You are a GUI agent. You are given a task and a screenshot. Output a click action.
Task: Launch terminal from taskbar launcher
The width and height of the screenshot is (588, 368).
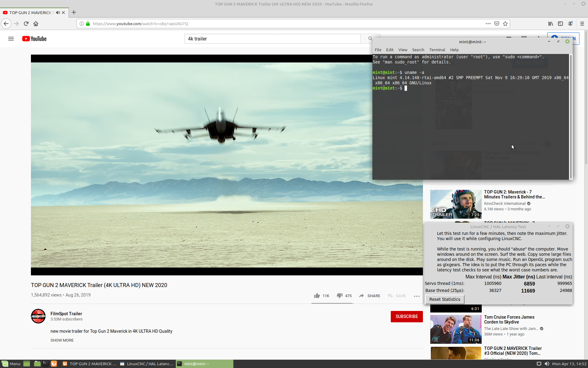(x=45, y=364)
